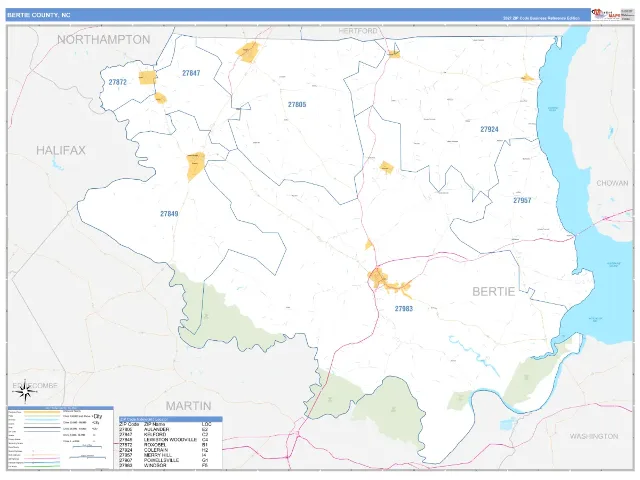Click ZIP code label 27849 on map
640x480 pixels.
pos(169,213)
